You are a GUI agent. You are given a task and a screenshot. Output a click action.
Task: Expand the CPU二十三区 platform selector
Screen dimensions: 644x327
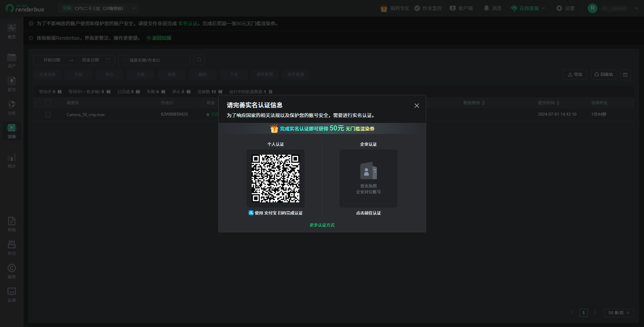click(x=99, y=8)
